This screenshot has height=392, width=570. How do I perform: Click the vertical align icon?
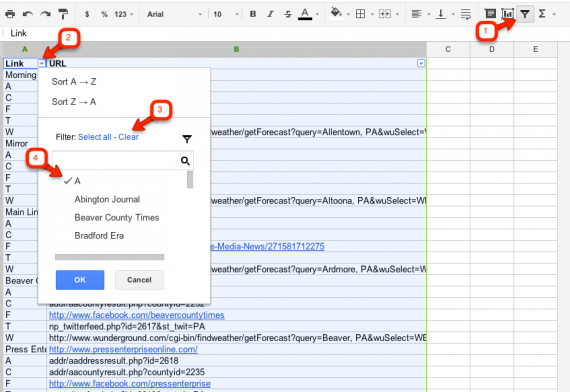[441, 14]
